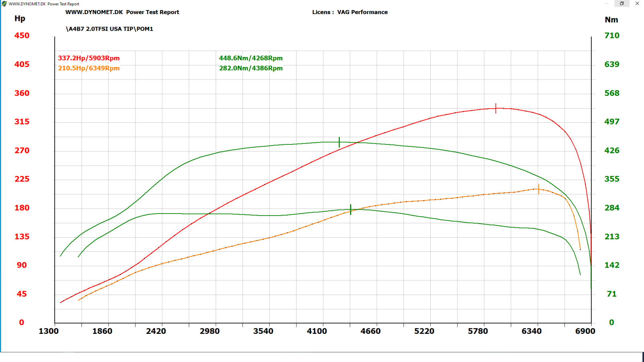Click the 135 Hp axis value
This screenshot has height=362, width=644.
click(22, 237)
